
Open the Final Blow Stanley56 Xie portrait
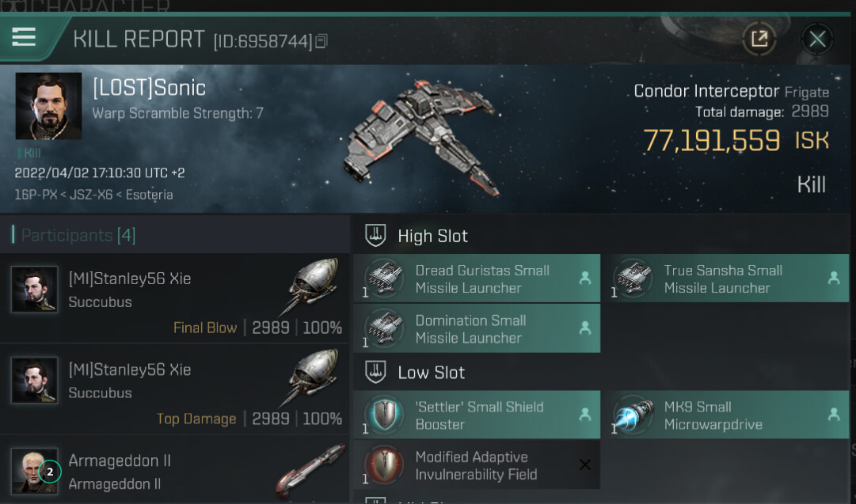(x=34, y=289)
